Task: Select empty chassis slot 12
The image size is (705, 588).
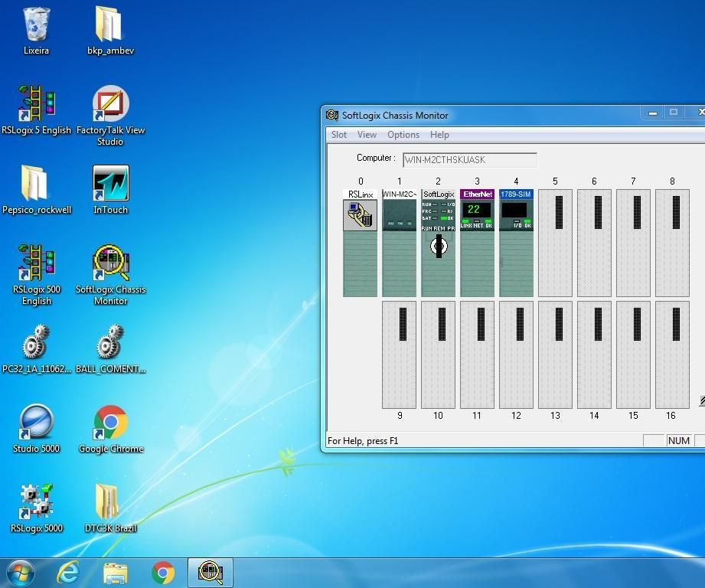Action: (516, 354)
